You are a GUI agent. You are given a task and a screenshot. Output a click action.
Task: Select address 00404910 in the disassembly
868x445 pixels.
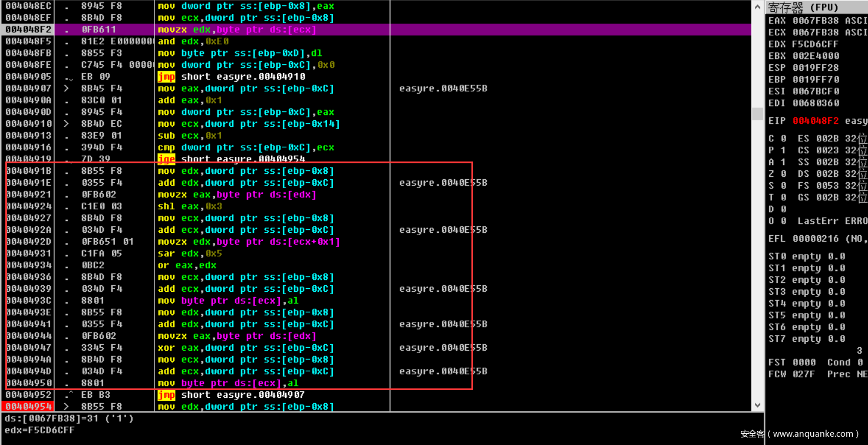click(28, 124)
